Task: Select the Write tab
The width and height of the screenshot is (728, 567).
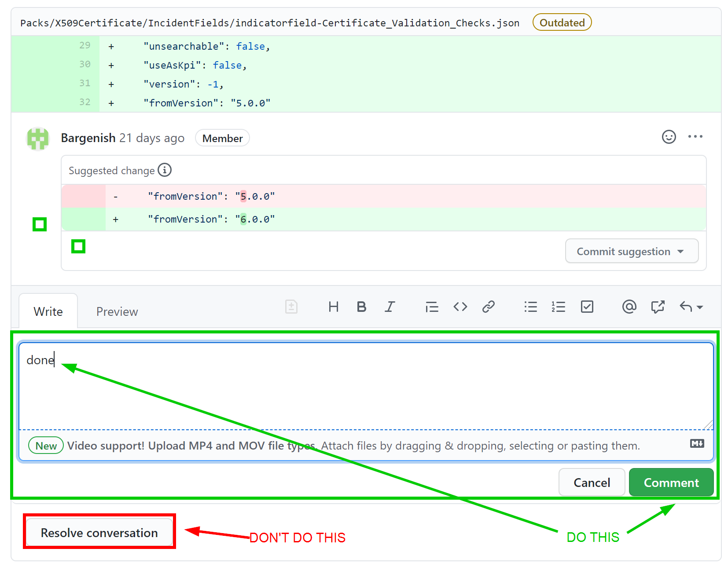Action: [x=48, y=311]
